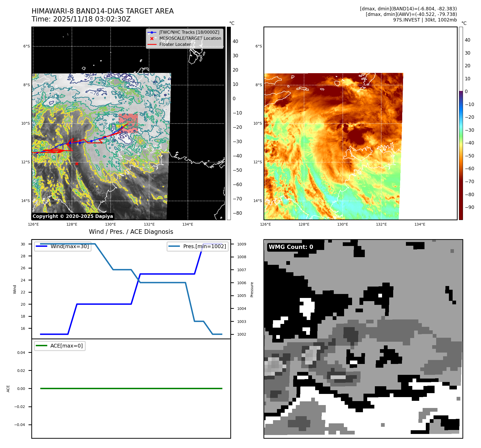Click the Wind[max=30] legend label
The height and width of the screenshot is (448, 481).
(x=70, y=246)
